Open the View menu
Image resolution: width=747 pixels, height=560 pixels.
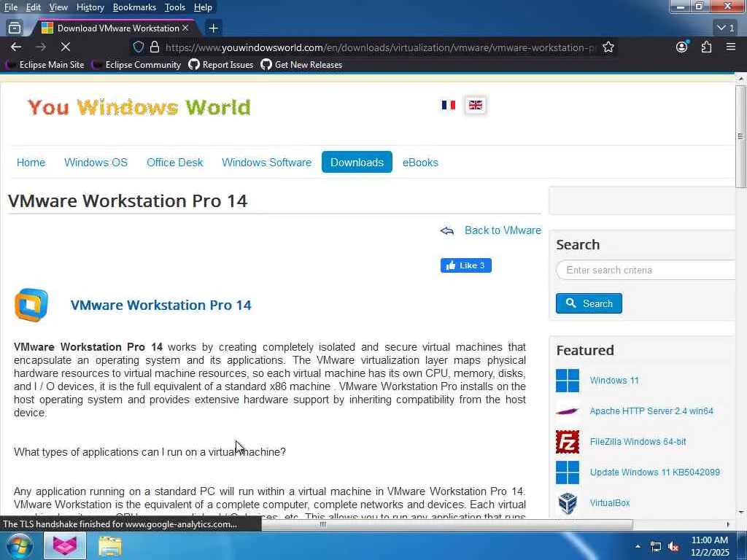pos(58,7)
